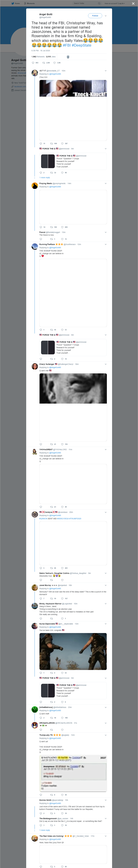This screenshot has height=868, width=138.
Task: Open the Moments tab in top bar
Action: tap(29, 3)
